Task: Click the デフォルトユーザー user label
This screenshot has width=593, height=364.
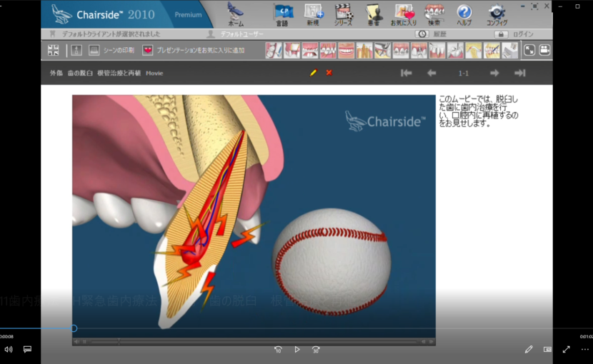Action: (243, 34)
